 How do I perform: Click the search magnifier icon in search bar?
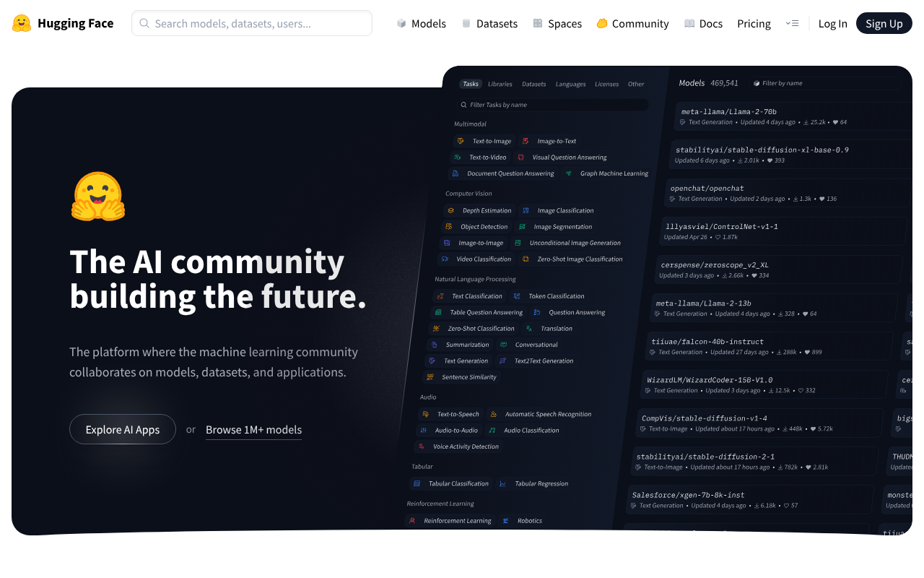pos(144,23)
